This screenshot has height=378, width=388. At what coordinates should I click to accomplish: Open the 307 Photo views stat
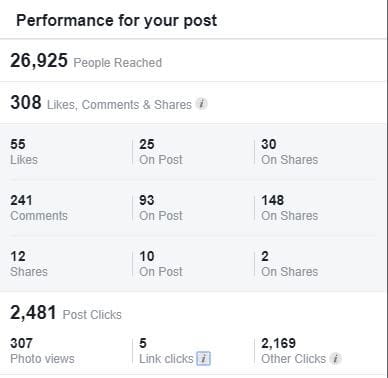42,351
